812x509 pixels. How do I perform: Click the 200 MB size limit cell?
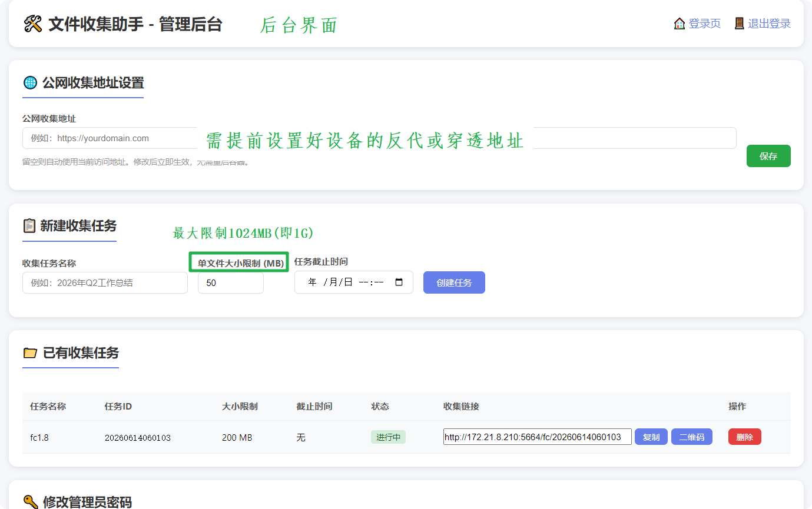click(237, 438)
